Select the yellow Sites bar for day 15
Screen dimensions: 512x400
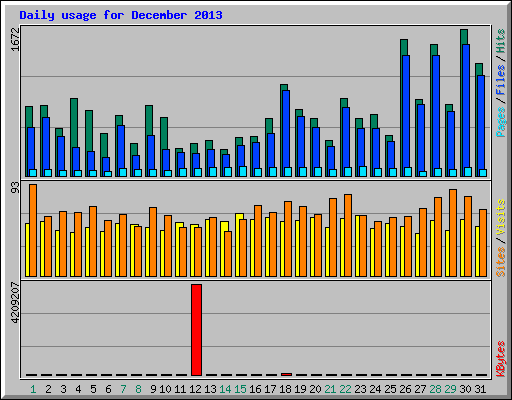pos(238,245)
